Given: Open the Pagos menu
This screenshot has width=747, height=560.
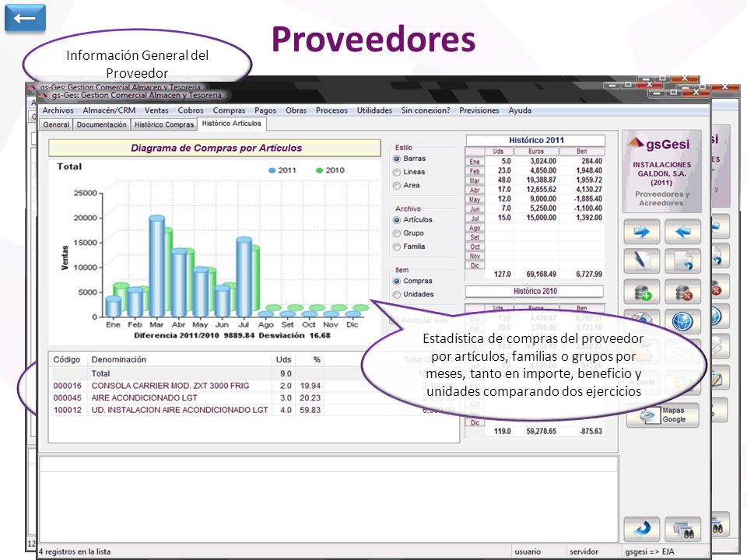Looking at the screenshot, I should click(x=265, y=110).
